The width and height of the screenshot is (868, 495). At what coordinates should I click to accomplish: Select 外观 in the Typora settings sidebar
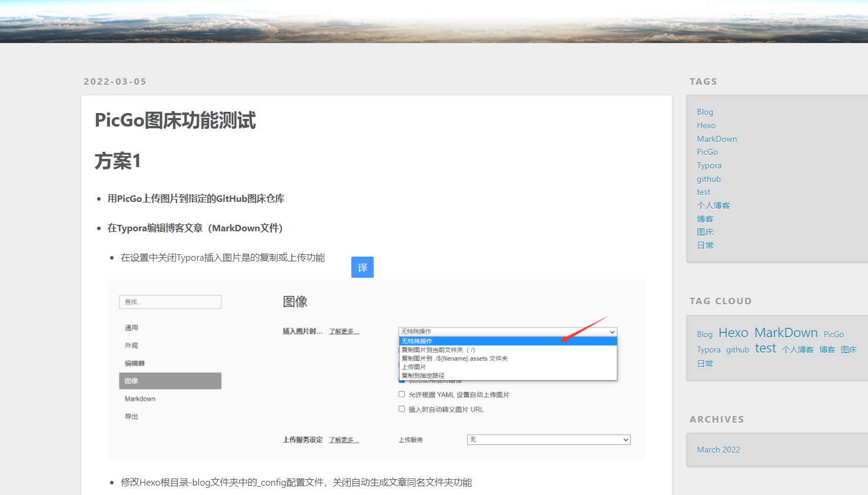131,345
